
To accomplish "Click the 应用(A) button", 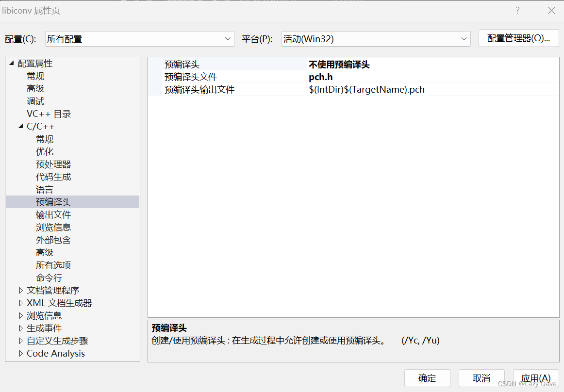I will (535, 378).
